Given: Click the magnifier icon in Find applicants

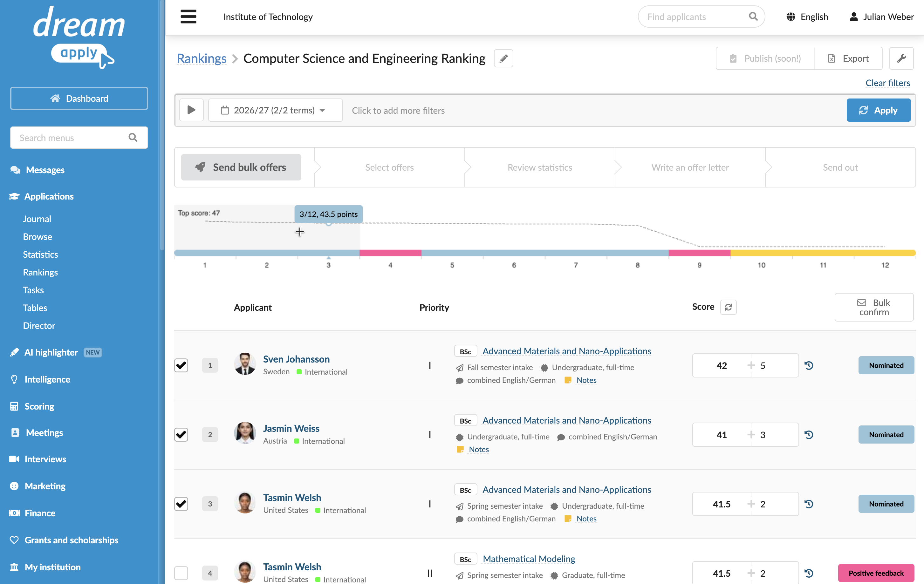Looking at the screenshot, I should (753, 17).
